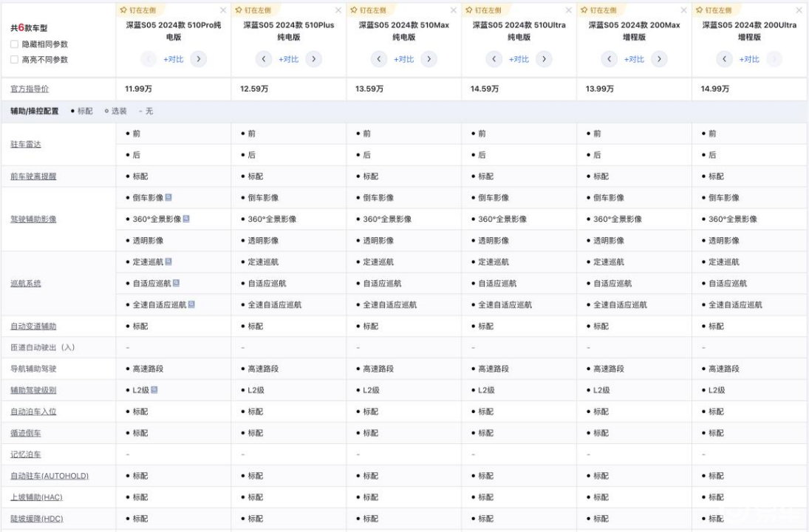Open the 自动驻车(AUTOHOLD) parameter link
The image size is (809, 532).
[50, 476]
